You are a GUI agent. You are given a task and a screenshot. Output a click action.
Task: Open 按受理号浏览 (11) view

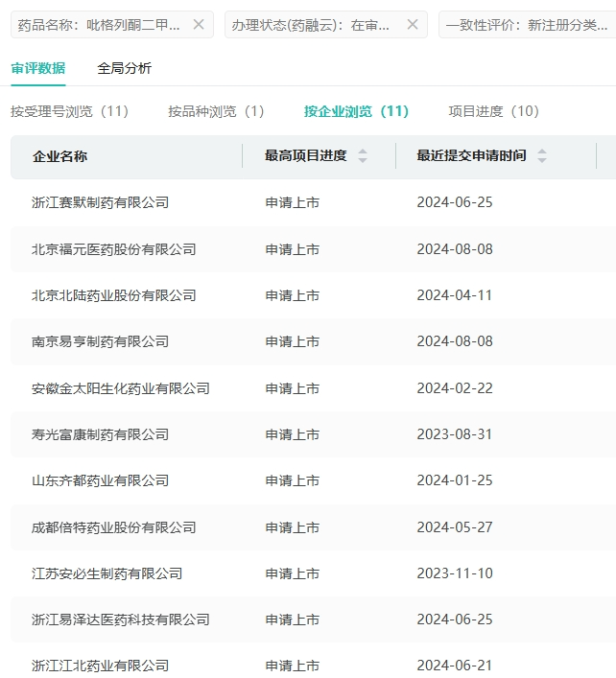coord(69,111)
